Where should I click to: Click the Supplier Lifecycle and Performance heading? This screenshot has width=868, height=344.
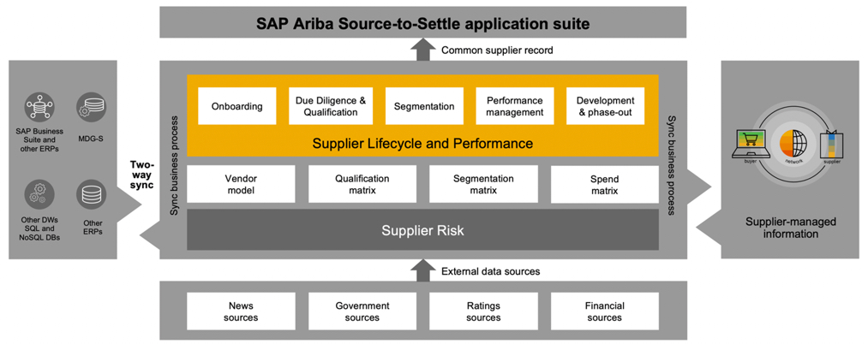[x=423, y=144]
